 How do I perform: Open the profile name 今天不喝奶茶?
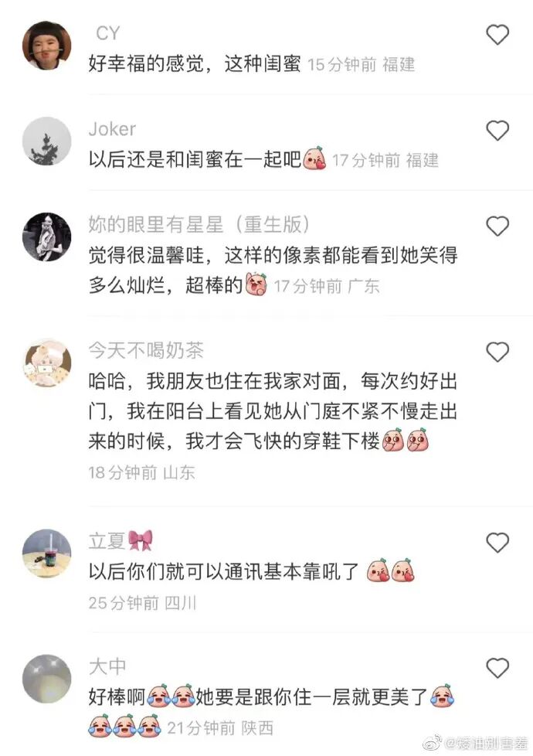pos(146,350)
